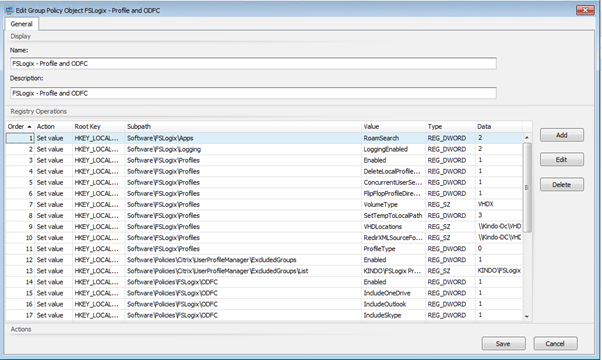Sort by the Root Key column header
Viewport: 602px width, 360px height.
[x=98, y=126]
